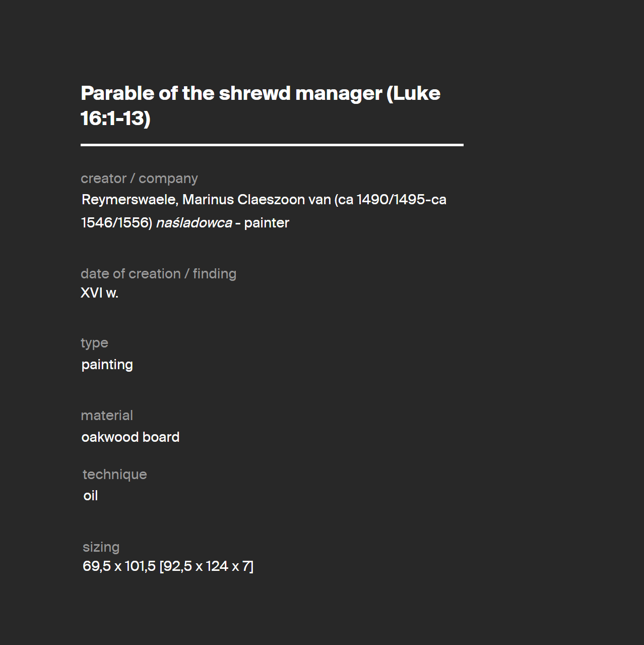The height and width of the screenshot is (645, 644).
Task: Click the white divider line under the title
Action: pyautogui.click(x=272, y=145)
